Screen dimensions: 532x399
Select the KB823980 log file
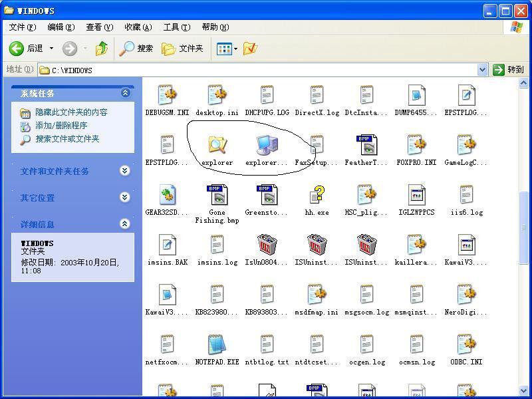pyautogui.click(x=217, y=300)
